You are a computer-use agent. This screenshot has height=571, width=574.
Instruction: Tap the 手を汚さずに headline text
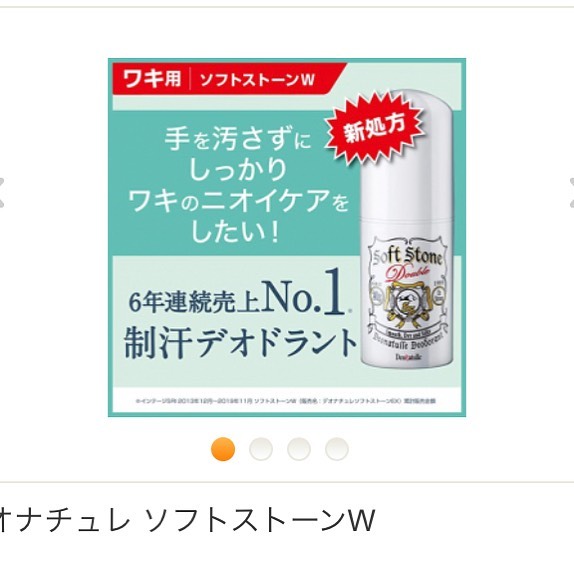click(x=237, y=139)
